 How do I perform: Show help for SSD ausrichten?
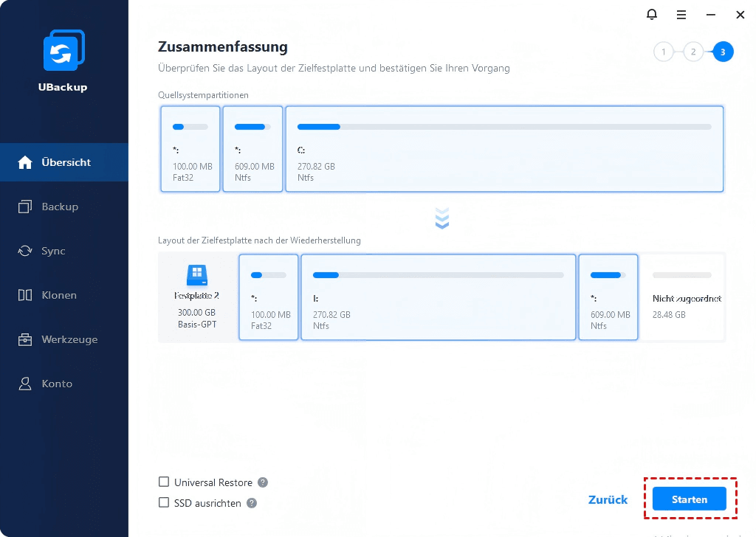coord(252,503)
